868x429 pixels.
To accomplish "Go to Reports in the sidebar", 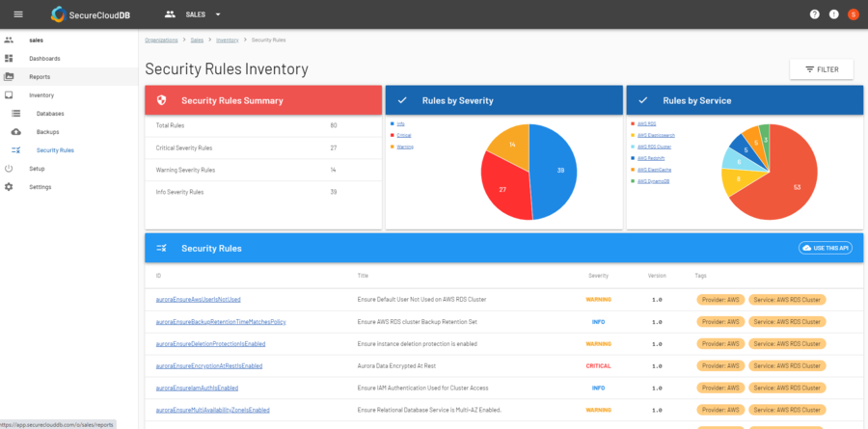I will click(40, 77).
